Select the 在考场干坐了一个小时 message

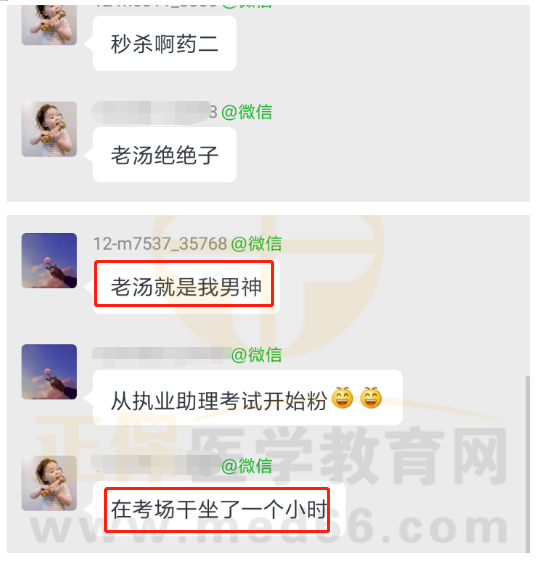click(219, 509)
